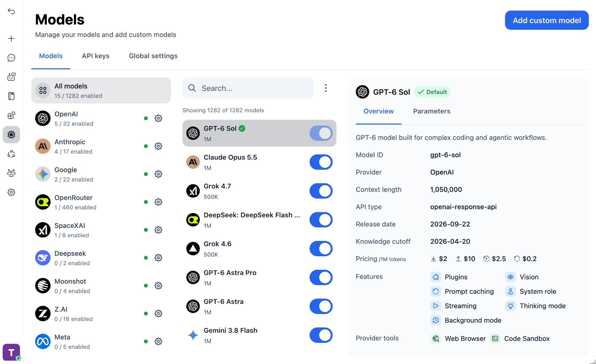596x364 pixels.
Task: Click Add custom model button
Action: tap(547, 20)
